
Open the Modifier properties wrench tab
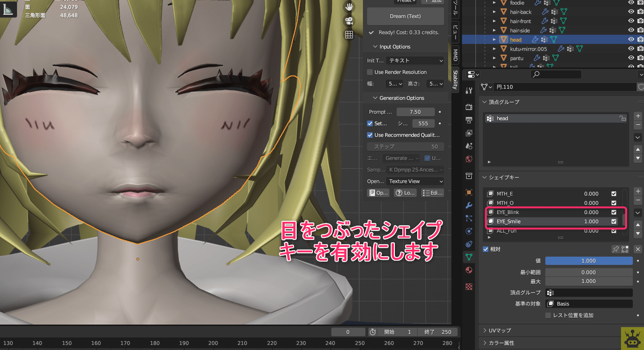coord(469,205)
